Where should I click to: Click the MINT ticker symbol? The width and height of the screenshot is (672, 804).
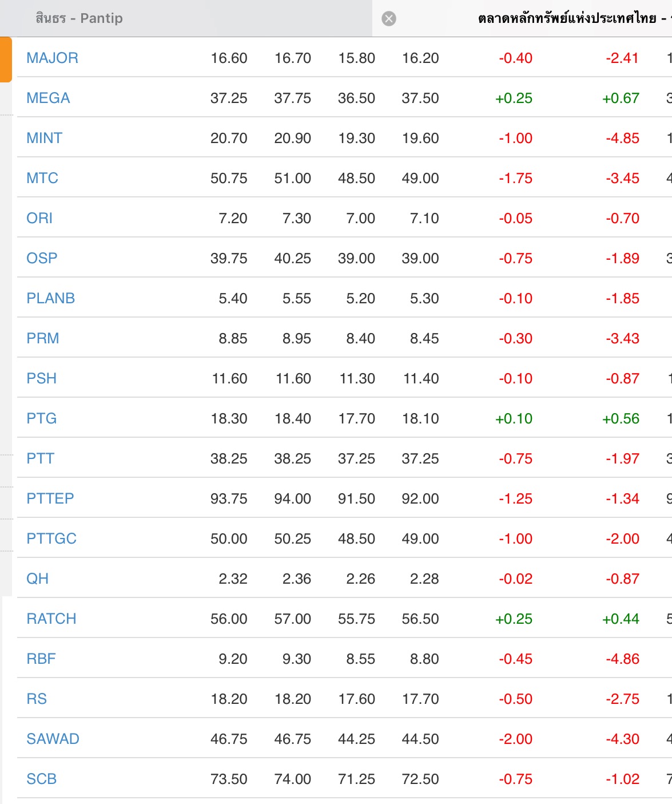[44, 138]
